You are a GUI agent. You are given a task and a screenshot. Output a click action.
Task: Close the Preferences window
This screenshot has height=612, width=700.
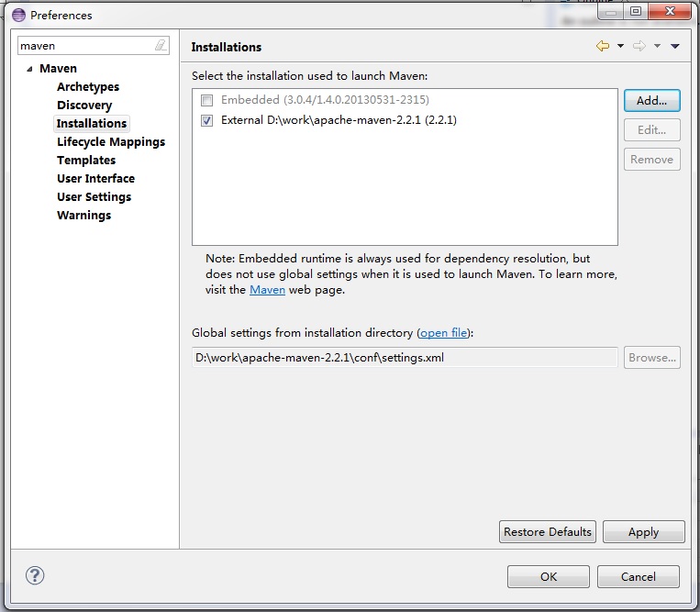pyautogui.click(x=670, y=11)
